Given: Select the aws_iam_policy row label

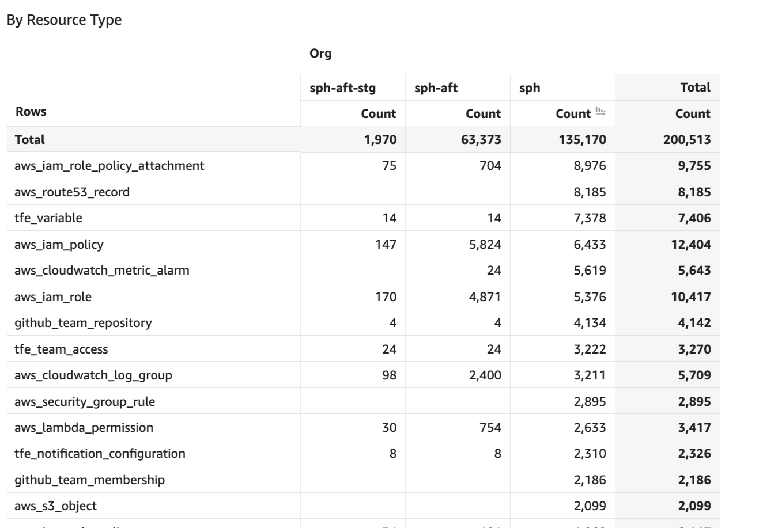Looking at the screenshot, I should 59,245.
